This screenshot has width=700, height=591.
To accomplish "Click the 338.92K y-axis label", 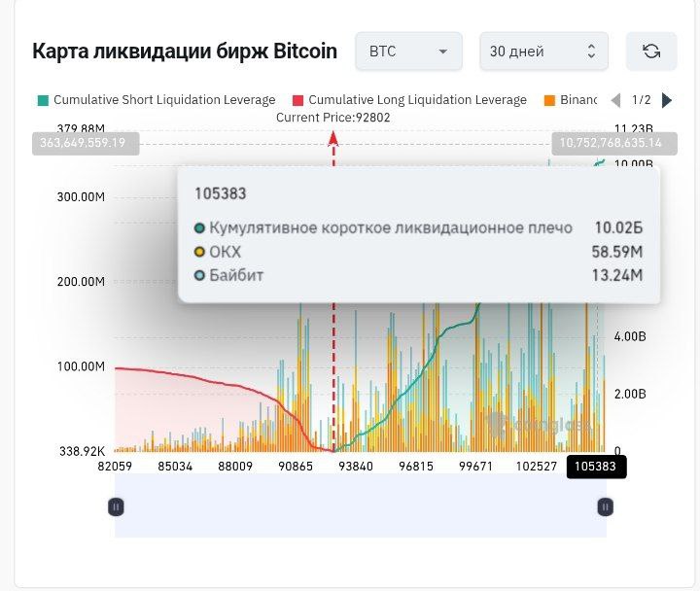I will (82, 451).
